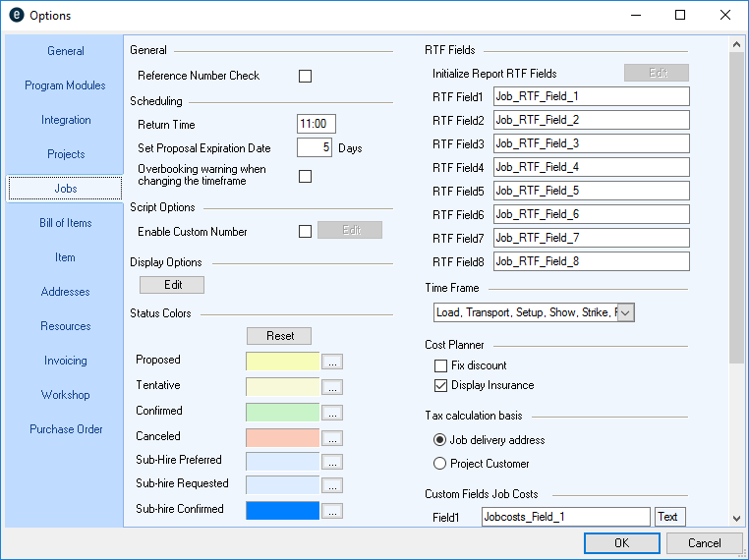This screenshot has width=749, height=560.
Task: Select Project Customer tax calculation basis
Action: pyautogui.click(x=440, y=464)
